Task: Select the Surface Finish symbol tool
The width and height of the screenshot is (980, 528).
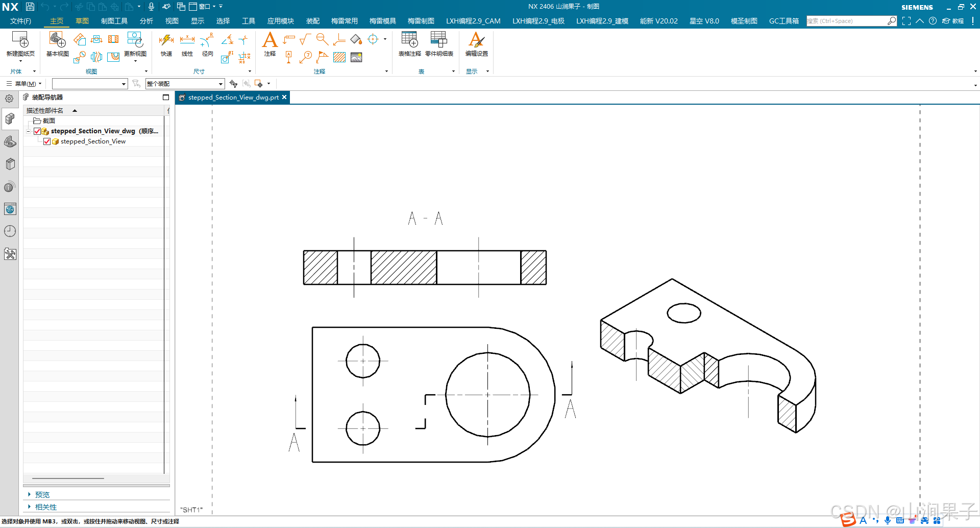Action: pos(305,39)
